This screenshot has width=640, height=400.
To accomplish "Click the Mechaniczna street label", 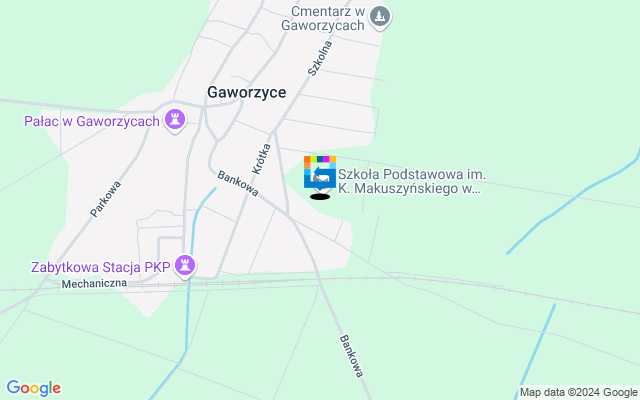I will (94, 283).
